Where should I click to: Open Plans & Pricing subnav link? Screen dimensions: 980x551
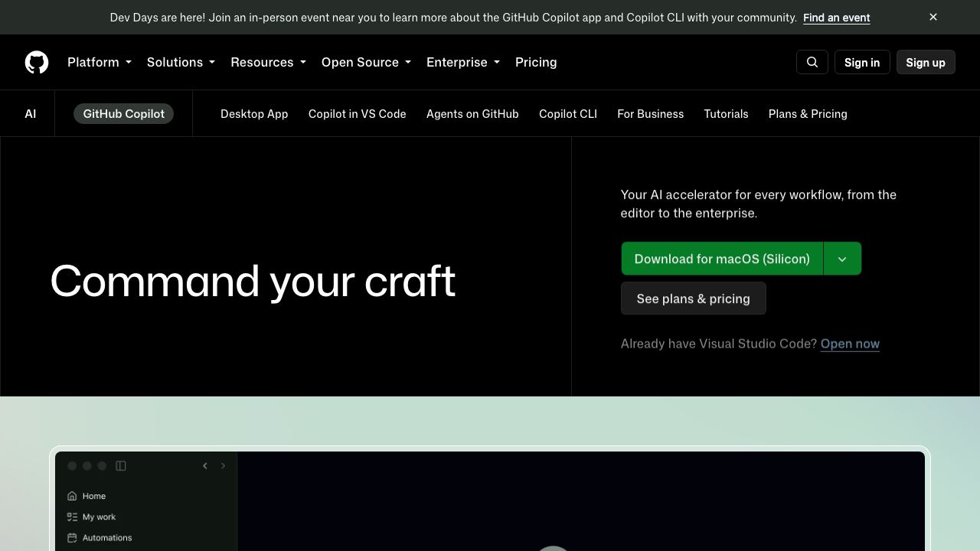point(808,113)
